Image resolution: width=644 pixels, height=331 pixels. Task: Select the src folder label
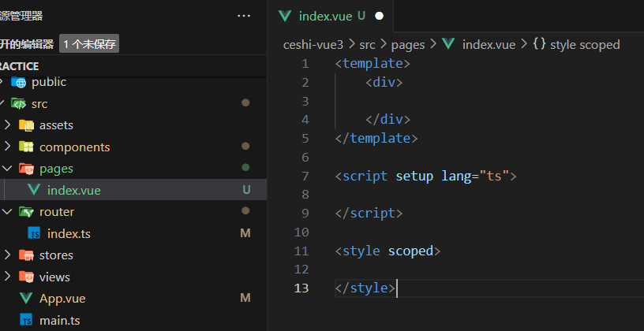pos(39,104)
